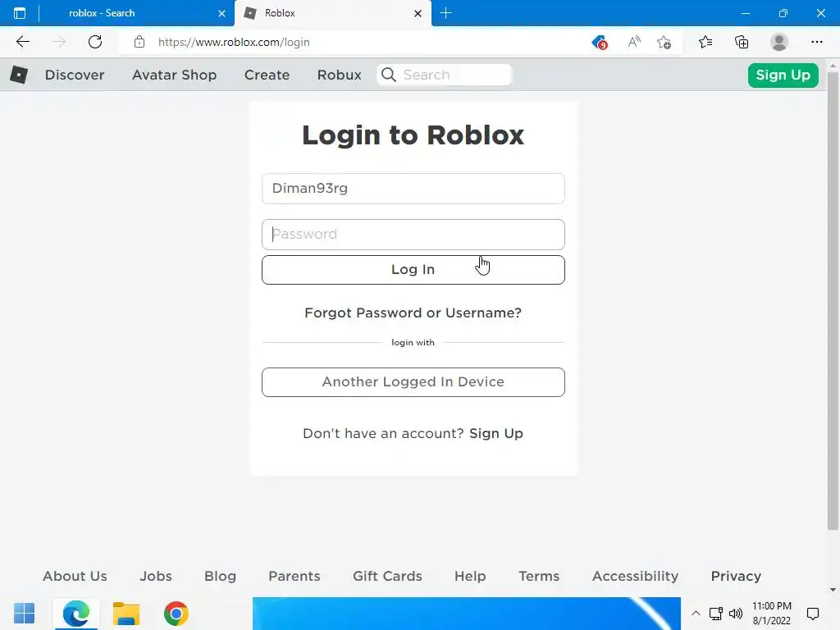Viewport: 840px width, 630px height.
Task: Open Settings and more menu
Action: point(816,42)
